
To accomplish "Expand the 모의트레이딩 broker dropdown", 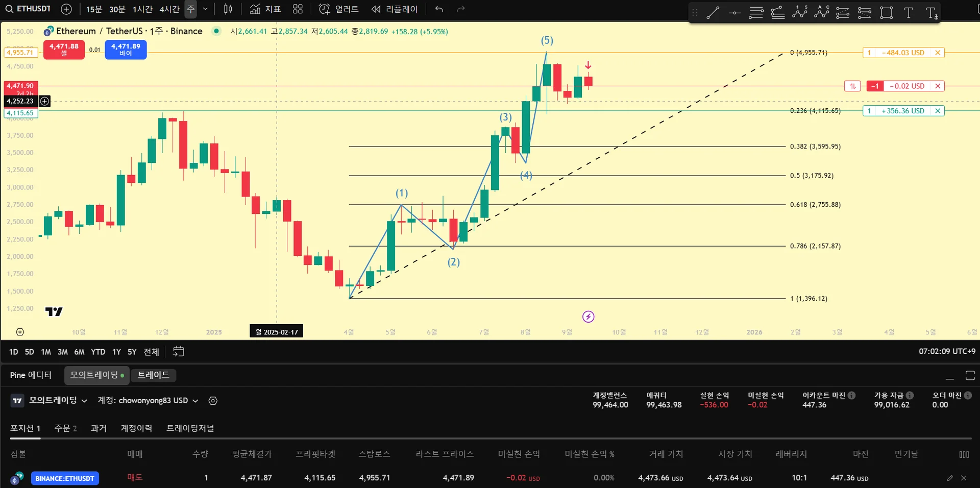I will pos(58,401).
